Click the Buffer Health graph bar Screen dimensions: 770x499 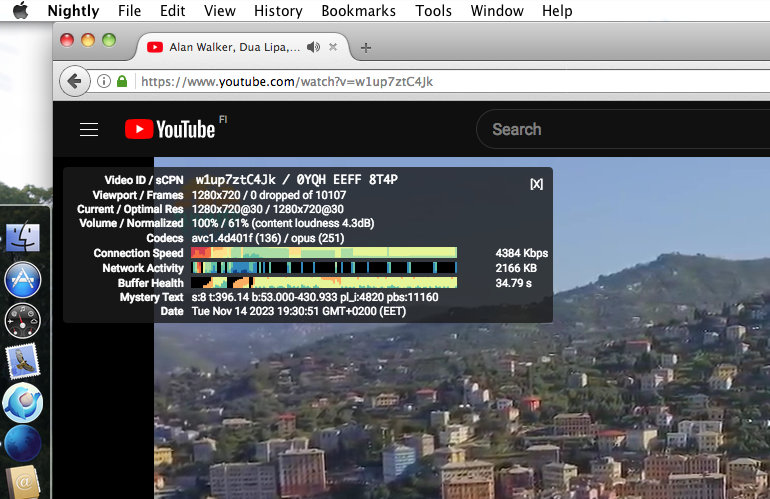coord(324,282)
